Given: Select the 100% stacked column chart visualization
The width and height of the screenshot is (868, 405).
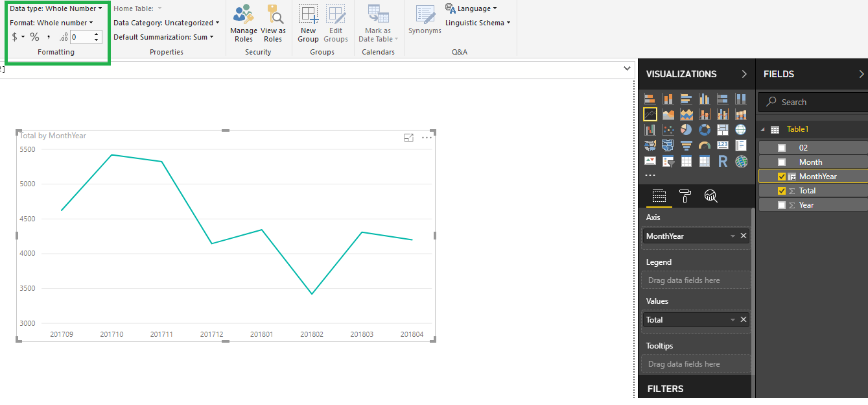Looking at the screenshot, I should (740, 99).
